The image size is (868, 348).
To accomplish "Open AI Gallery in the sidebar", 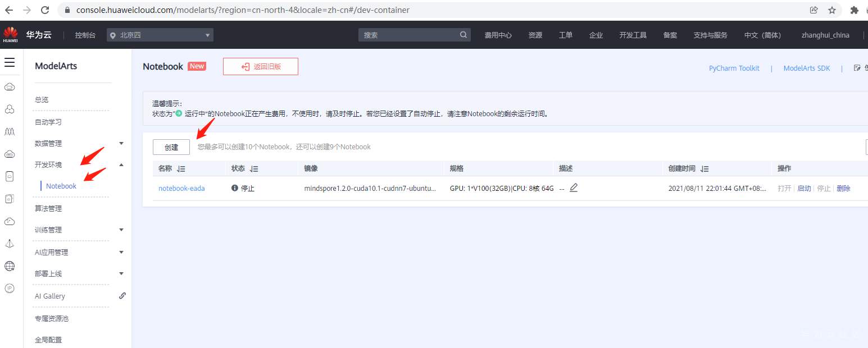I will (x=50, y=296).
